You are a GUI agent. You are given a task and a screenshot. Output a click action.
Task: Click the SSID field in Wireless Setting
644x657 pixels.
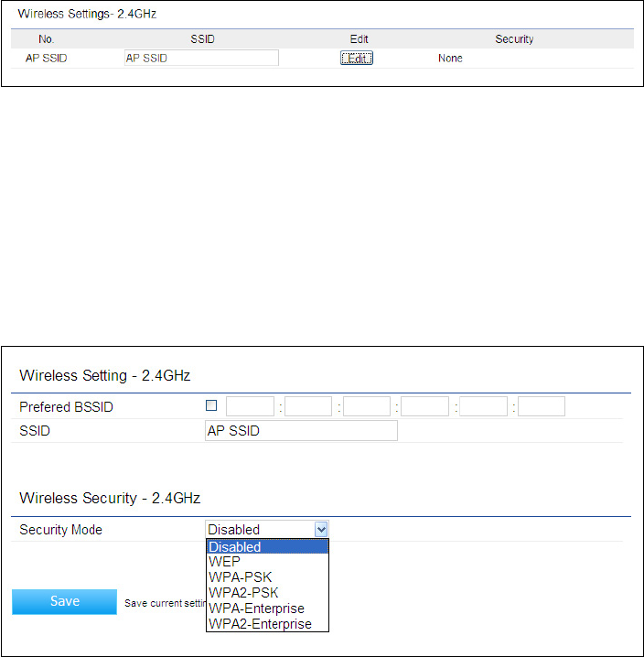click(301, 431)
